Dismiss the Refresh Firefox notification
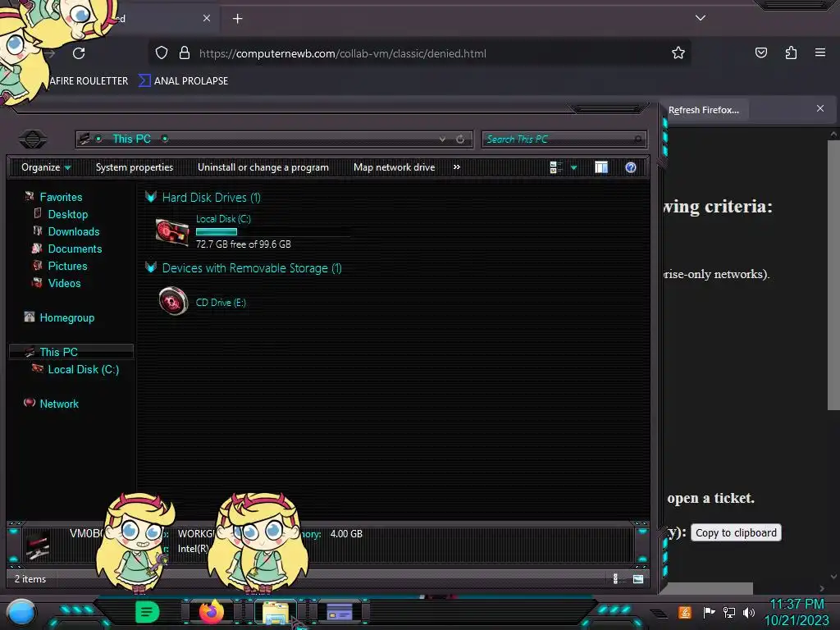 820,108
